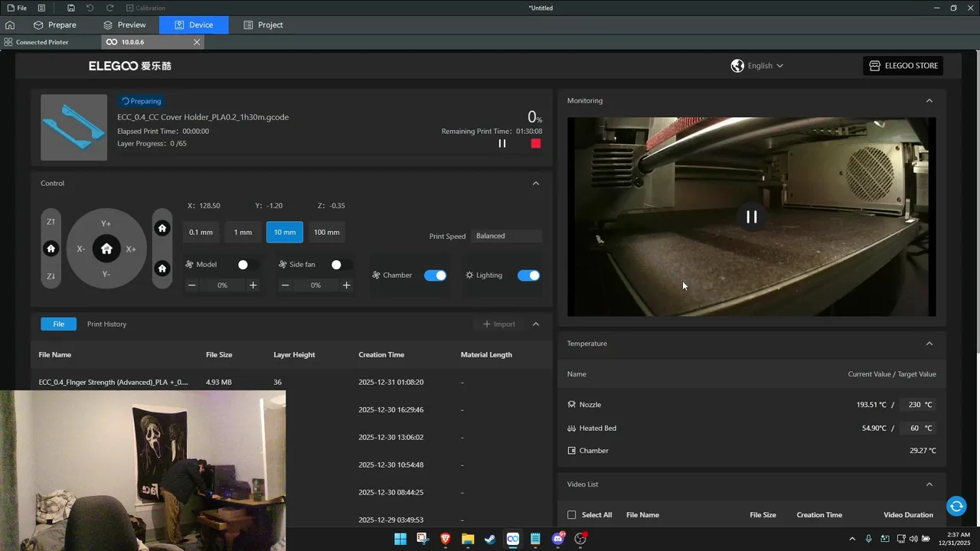Collapse the Video List panel

coord(929,484)
